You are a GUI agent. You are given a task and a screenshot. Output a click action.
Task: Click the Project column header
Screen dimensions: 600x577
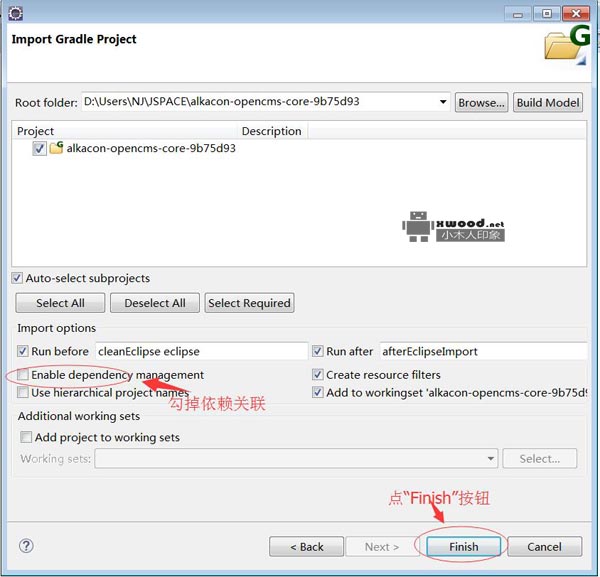tap(124, 131)
